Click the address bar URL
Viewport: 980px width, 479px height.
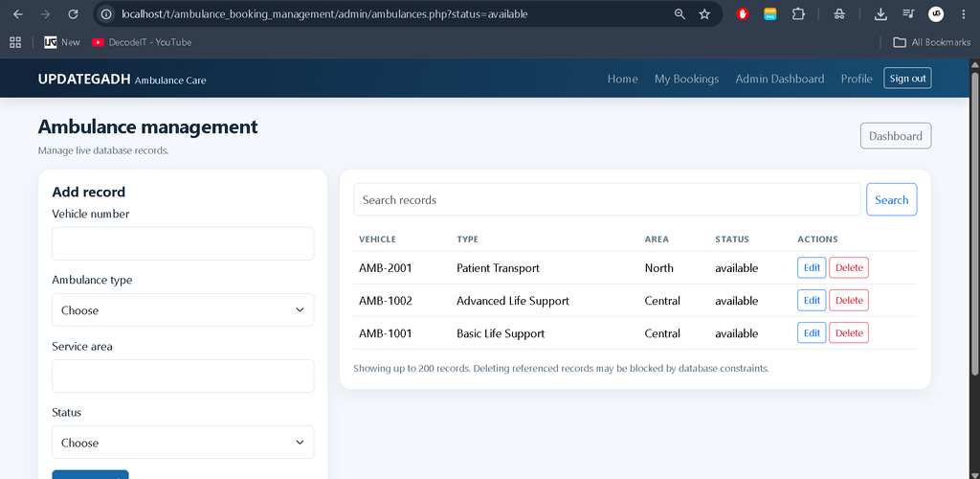click(324, 13)
